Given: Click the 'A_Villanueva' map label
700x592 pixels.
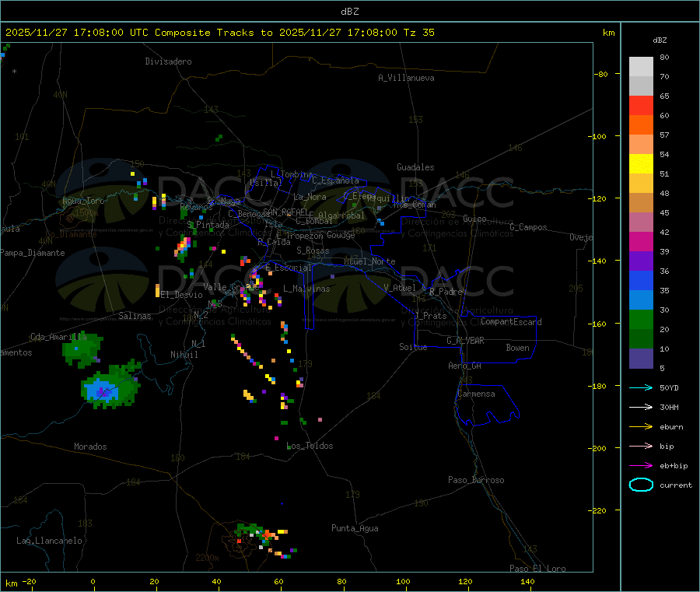Looking at the screenshot, I should pos(406,78).
